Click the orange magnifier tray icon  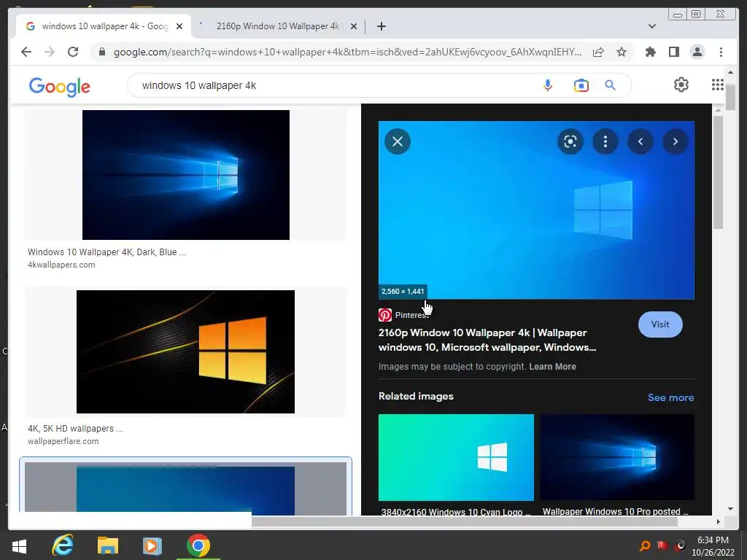coord(645,545)
